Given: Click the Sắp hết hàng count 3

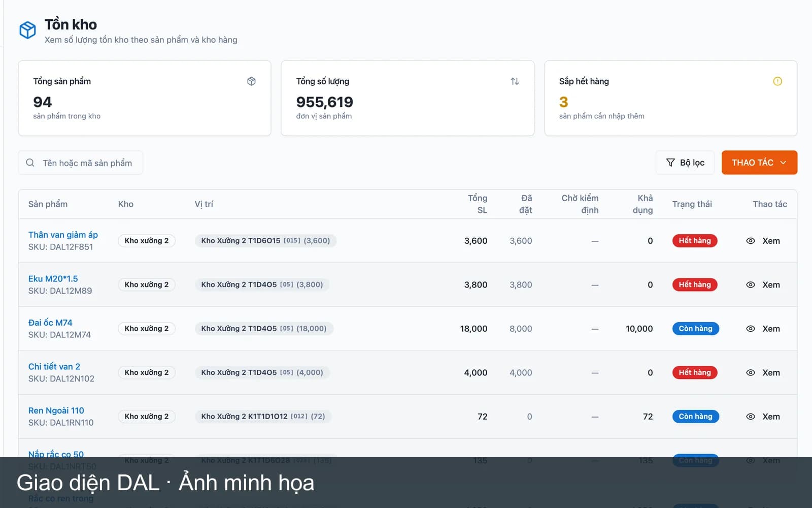Looking at the screenshot, I should tap(563, 102).
